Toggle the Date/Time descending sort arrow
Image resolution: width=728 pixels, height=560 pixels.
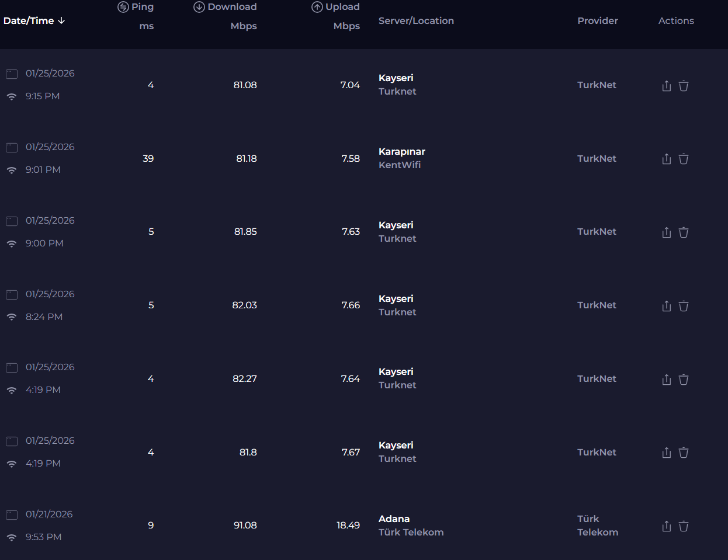(x=61, y=20)
